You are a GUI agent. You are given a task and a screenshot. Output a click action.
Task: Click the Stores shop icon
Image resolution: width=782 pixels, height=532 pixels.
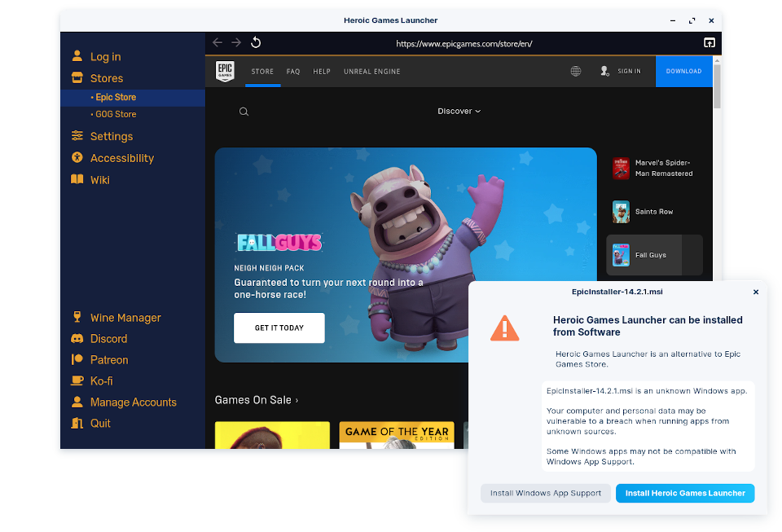(77, 77)
